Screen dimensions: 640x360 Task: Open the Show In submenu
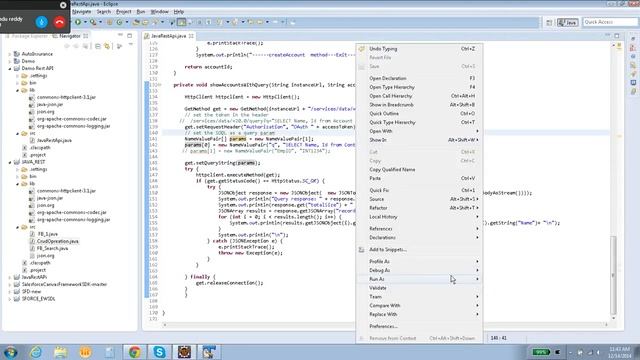pos(419,140)
